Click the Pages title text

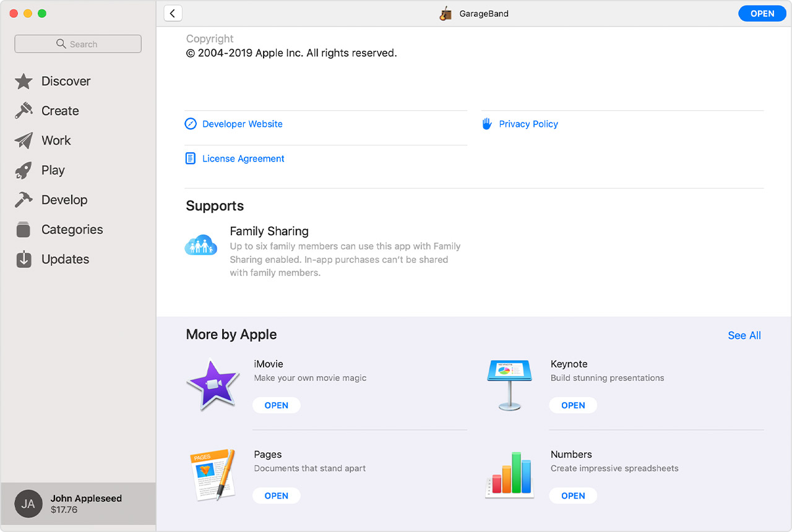coord(268,454)
